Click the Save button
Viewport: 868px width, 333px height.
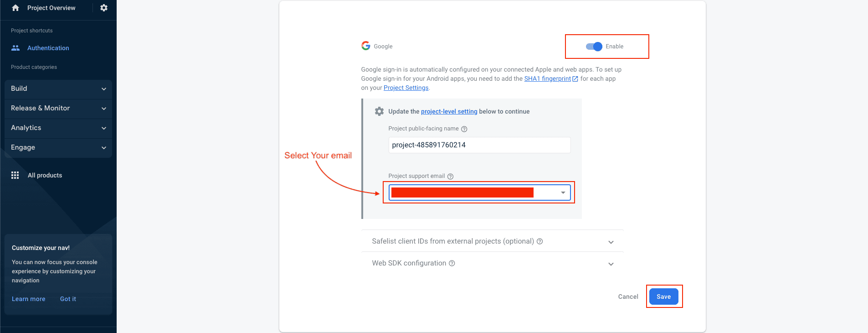click(663, 297)
